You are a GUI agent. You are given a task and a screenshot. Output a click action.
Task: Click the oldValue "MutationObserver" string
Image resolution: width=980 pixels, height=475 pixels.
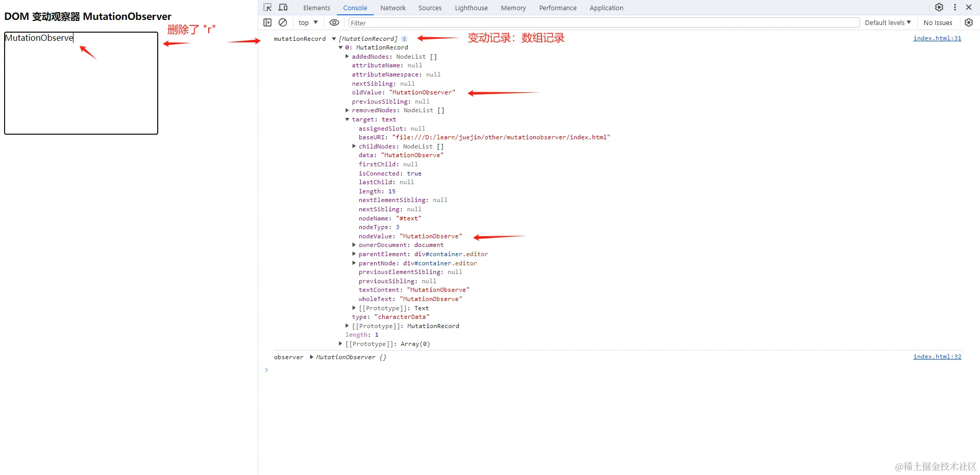coord(422,92)
